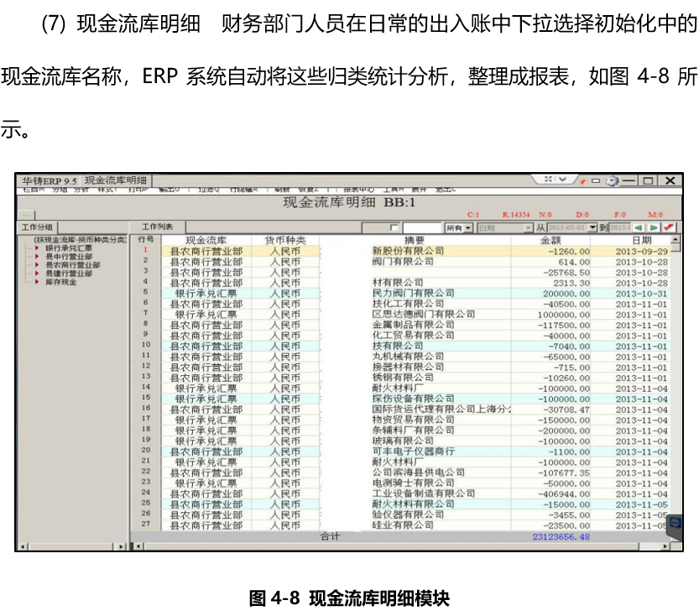Toggle the checkbox beside the filter field
The image size is (699, 616).
point(395,227)
